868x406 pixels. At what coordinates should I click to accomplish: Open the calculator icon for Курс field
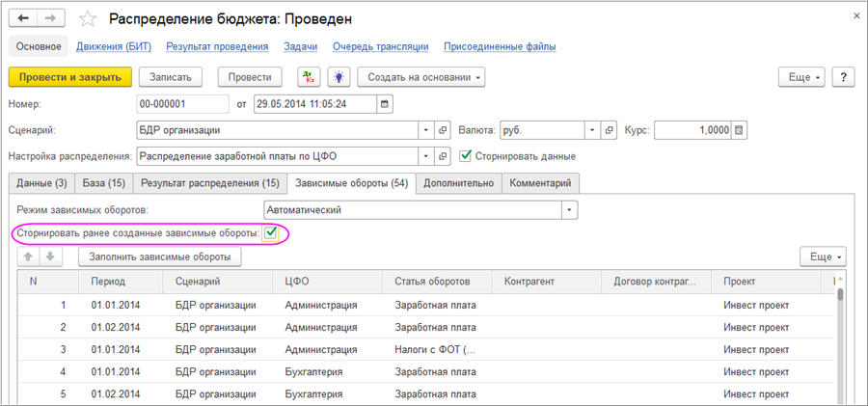pos(740,129)
